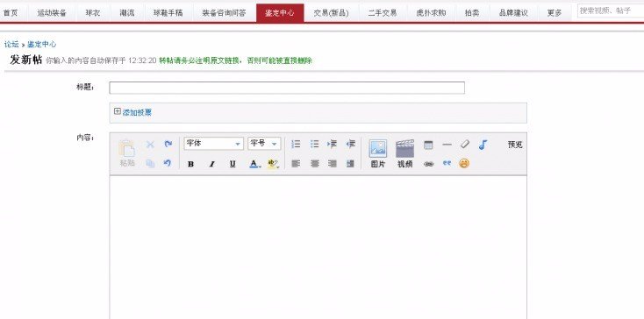Insert a numbered list
644x319 pixels.
pyautogui.click(x=296, y=144)
